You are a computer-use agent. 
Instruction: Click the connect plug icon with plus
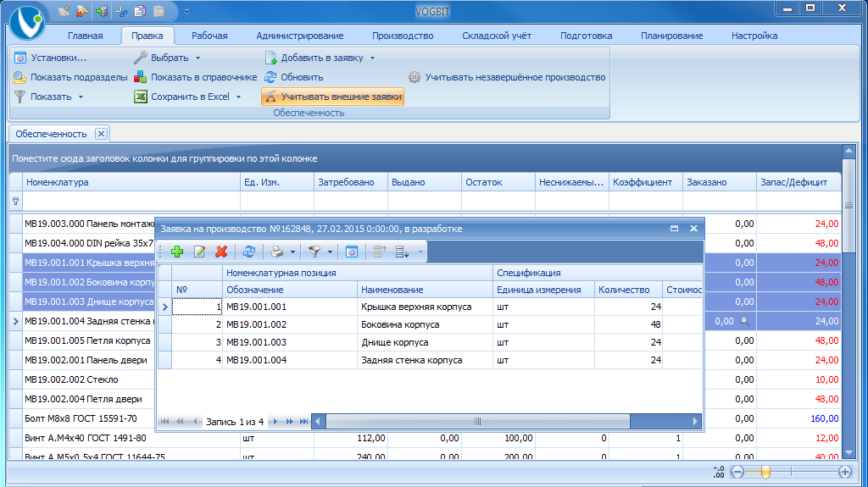pos(64,11)
